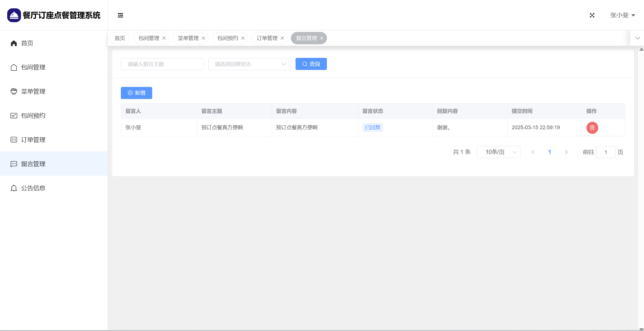This screenshot has height=331, width=644.
Task: Click 订单管理 icon in sidebar
Action: pos(14,140)
